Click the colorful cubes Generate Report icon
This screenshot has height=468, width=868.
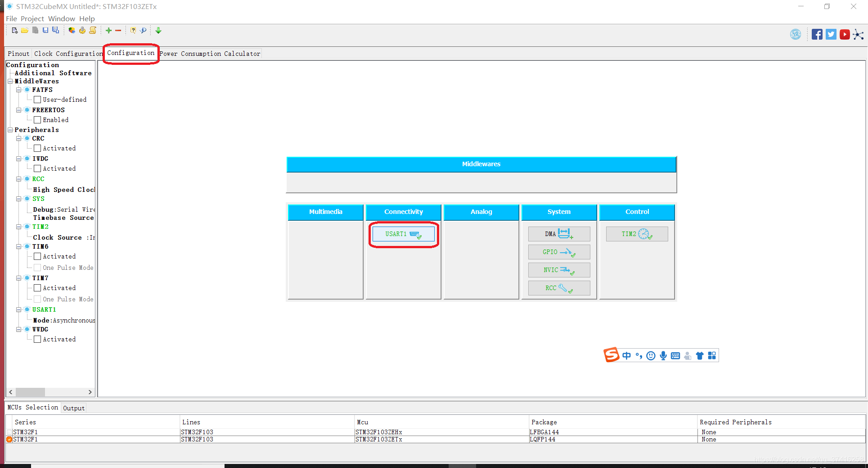pos(72,30)
